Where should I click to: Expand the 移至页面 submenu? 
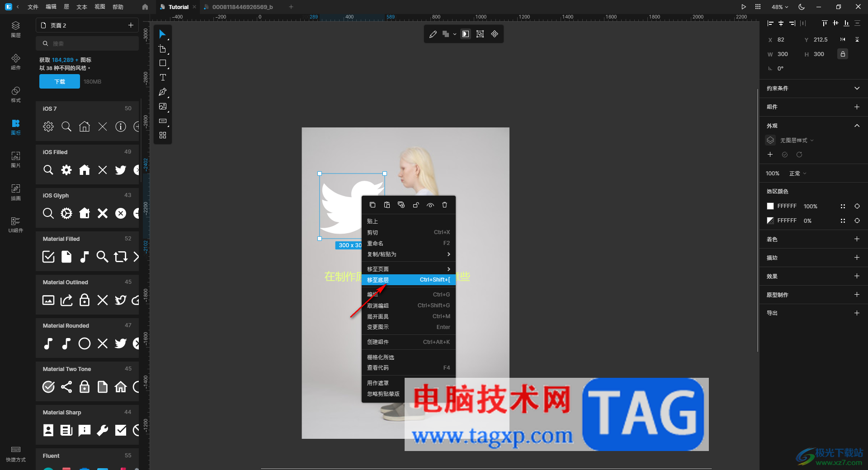409,269
